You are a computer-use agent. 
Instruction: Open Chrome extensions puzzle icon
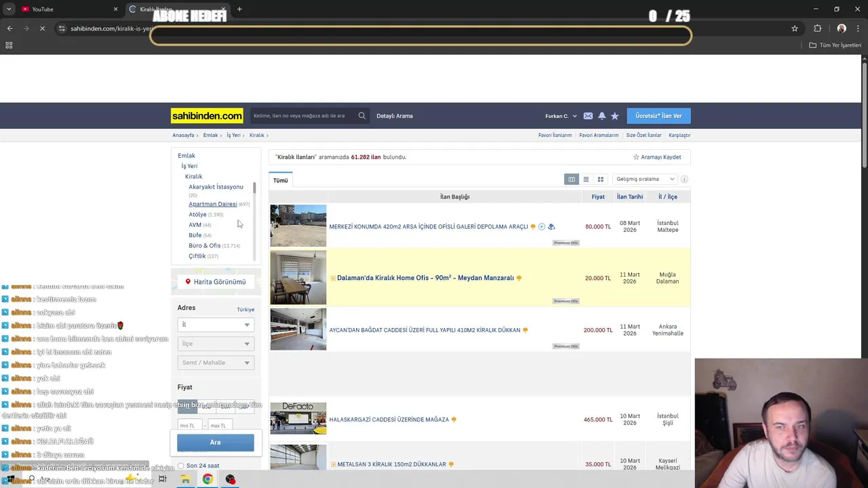click(x=817, y=28)
